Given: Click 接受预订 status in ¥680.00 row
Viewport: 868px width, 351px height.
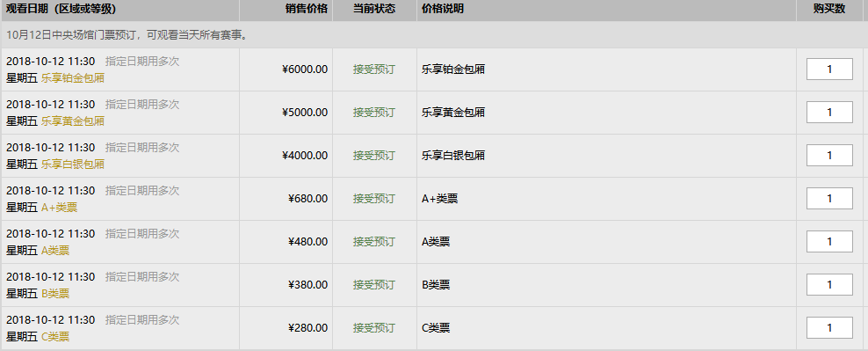Looking at the screenshot, I should pyautogui.click(x=374, y=199).
